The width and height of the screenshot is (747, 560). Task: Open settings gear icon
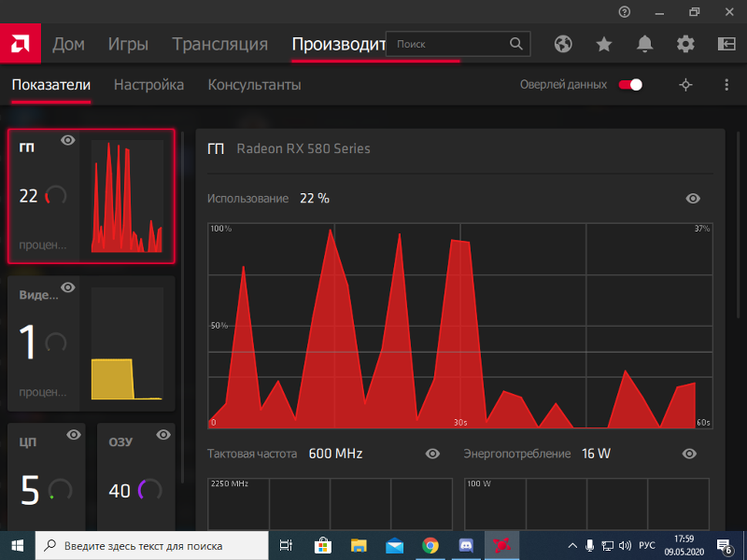point(685,44)
